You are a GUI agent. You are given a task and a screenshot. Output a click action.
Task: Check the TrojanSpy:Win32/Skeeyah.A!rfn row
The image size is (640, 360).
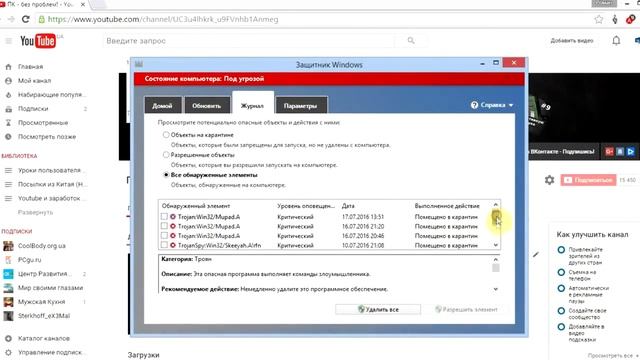point(164,245)
